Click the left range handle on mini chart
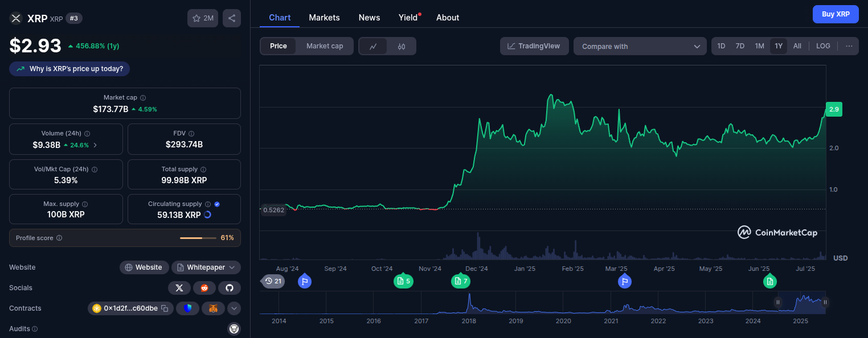The height and width of the screenshot is (338, 868). point(778,302)
